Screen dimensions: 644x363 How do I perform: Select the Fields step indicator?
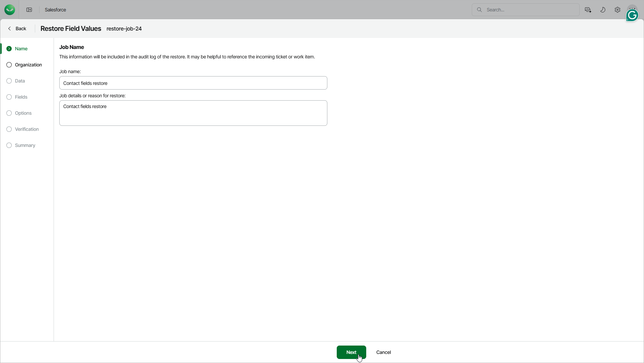tap(21, 97)
